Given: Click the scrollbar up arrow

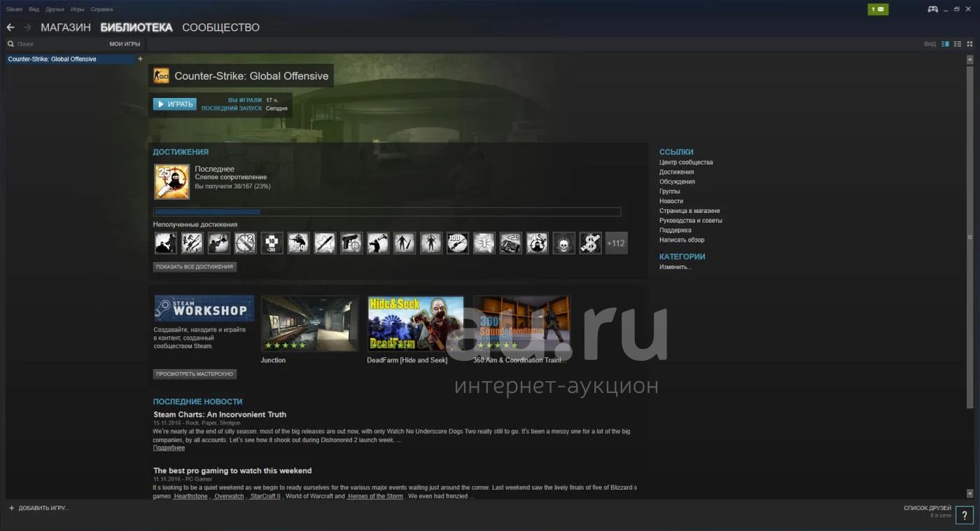Looking at the screenshot, I should [x=969, y=60].
